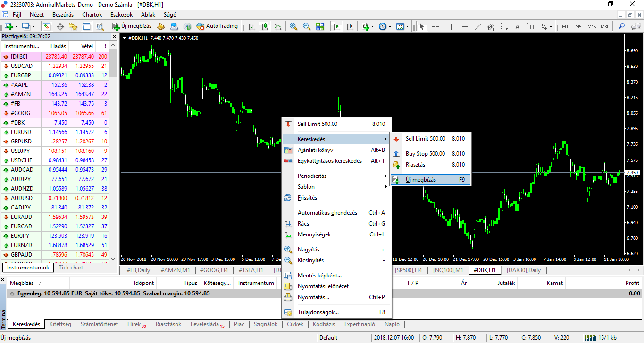Viewport: 644px width, 343px height.
Task: Click the Riasztás bell icon
Action: [x=396, y=165]
